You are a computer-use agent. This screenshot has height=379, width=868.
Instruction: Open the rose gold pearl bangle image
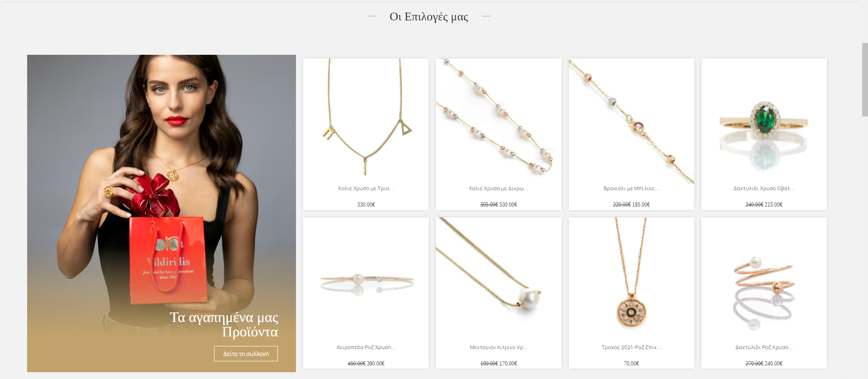point(366,280)
